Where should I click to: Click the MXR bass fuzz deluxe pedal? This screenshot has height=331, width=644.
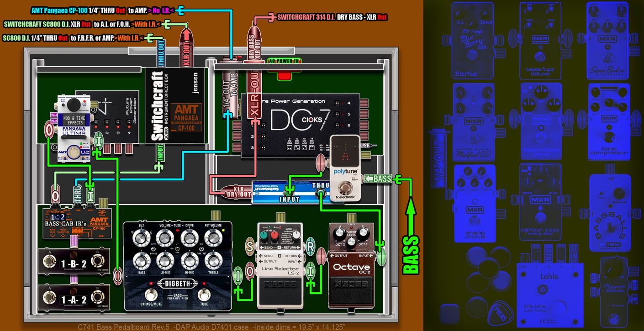[x=541, y=41]
